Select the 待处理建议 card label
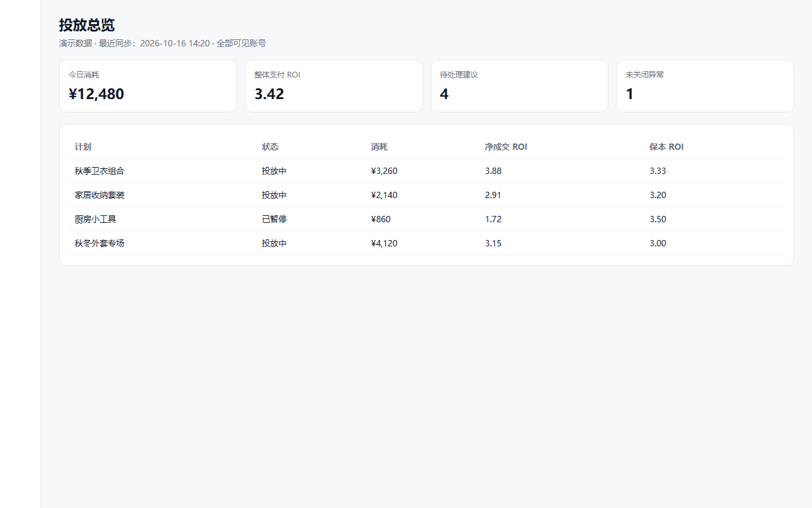The width and height of the screenshot is (812, 508). (x=459, y=75)
